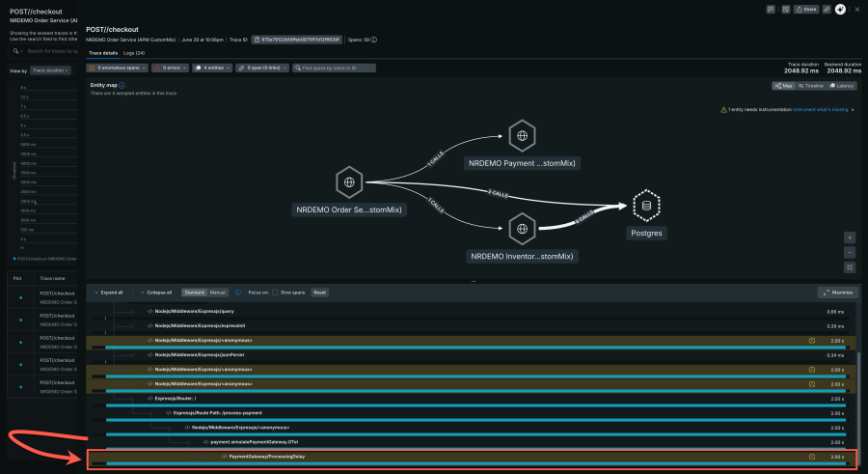Click the span waterfall vertical scrollbar
The width and height of the screenshot is (868, 474).
[x=859, y=410]
